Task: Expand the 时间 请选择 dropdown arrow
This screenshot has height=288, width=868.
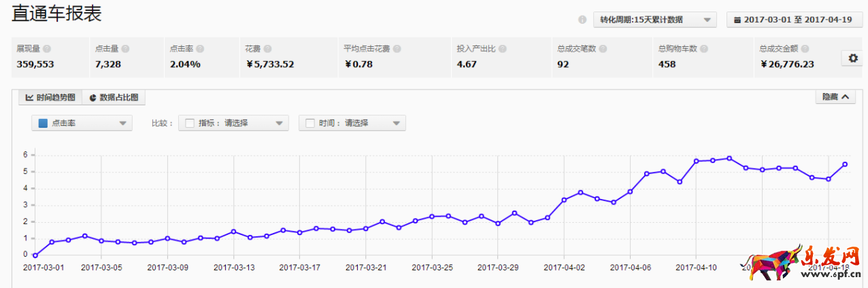Action: [x=397, y=123]
